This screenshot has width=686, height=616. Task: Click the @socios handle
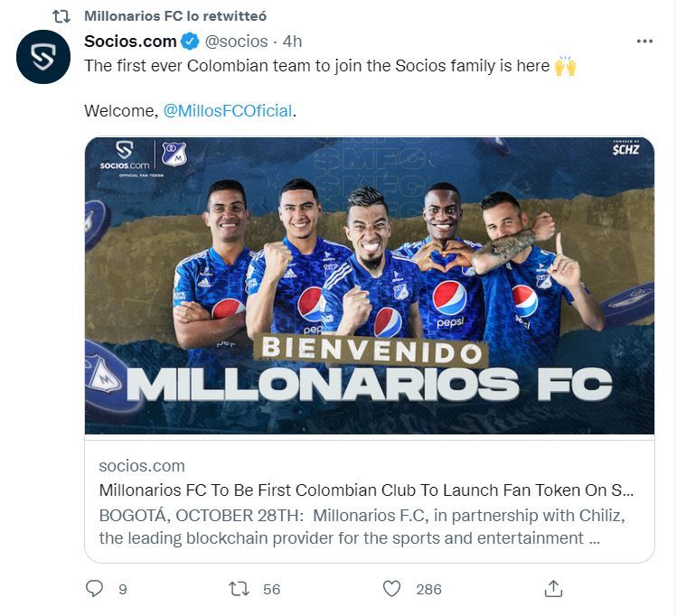[237, 42]
